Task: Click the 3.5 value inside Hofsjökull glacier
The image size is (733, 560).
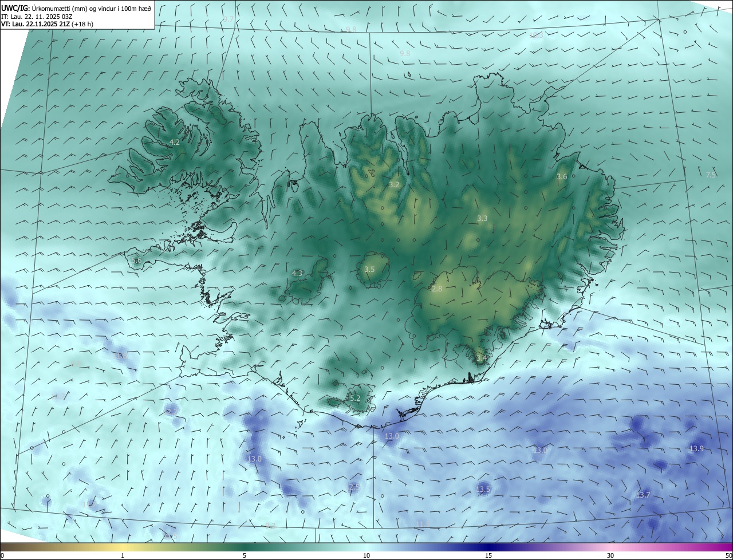Action: pos(369,269)
